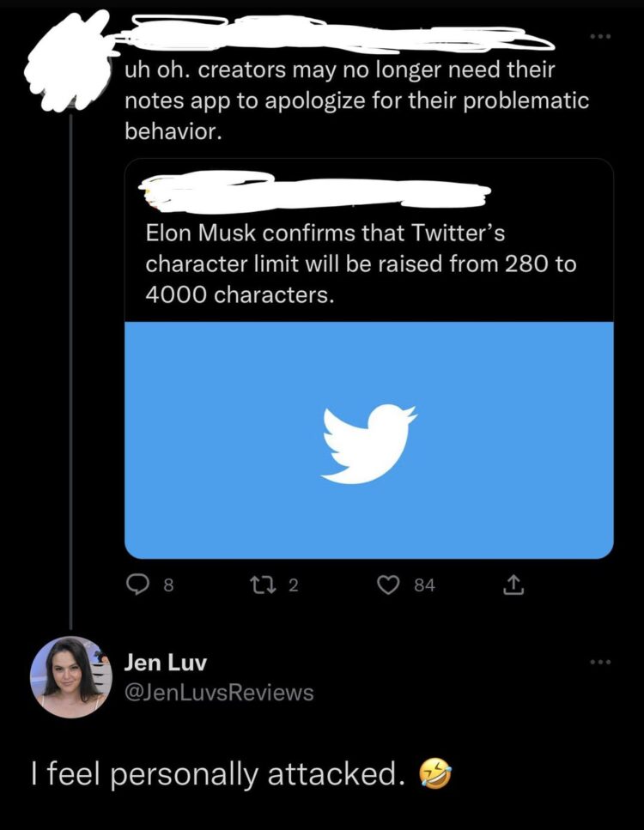
Task: Open Jen Luv's profile picture
Action: point(70,676)
